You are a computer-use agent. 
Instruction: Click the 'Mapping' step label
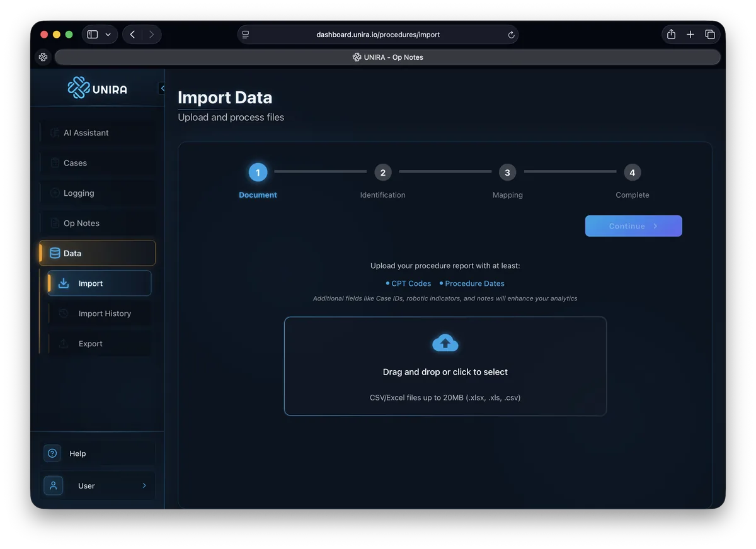[508, 195]
